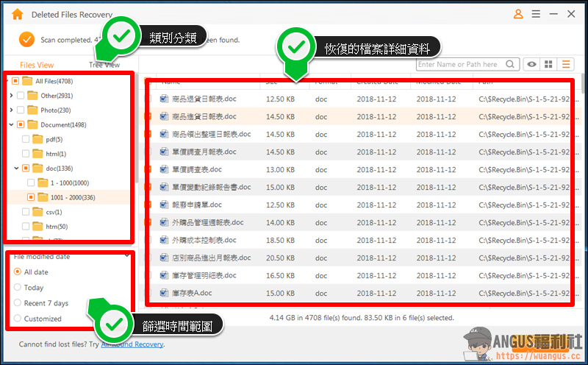Click the search magnifier icon
This screenshot has width=588, height=365.
(510, 64)
